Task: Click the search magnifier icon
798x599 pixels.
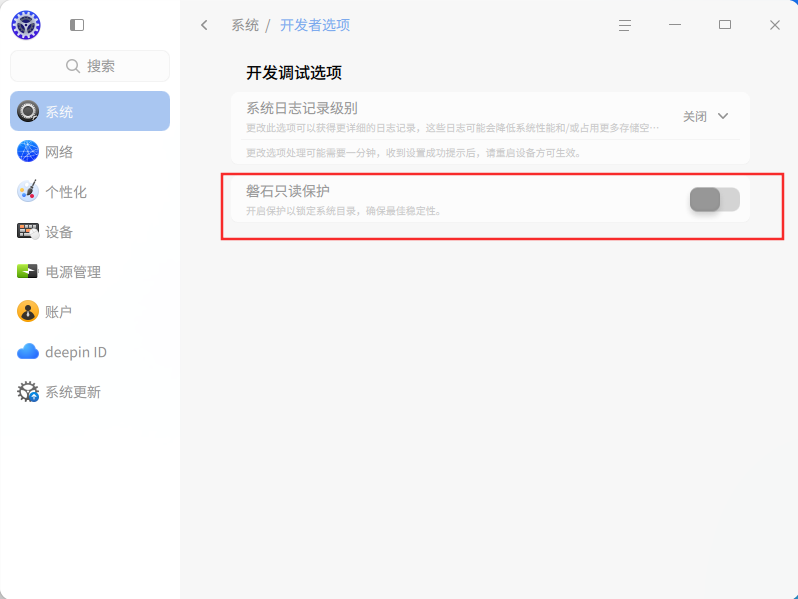Action: [x=73, y=66]
